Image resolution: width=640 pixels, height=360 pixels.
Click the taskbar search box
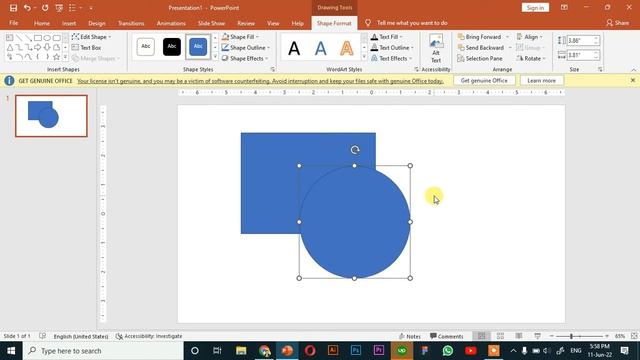pos(103,351)
